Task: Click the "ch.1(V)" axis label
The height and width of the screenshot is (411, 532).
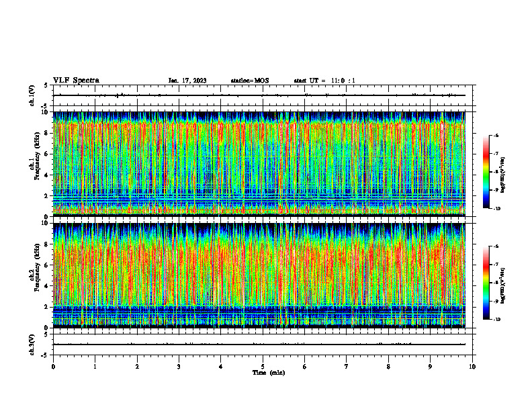Action: [x=32, y=95]
